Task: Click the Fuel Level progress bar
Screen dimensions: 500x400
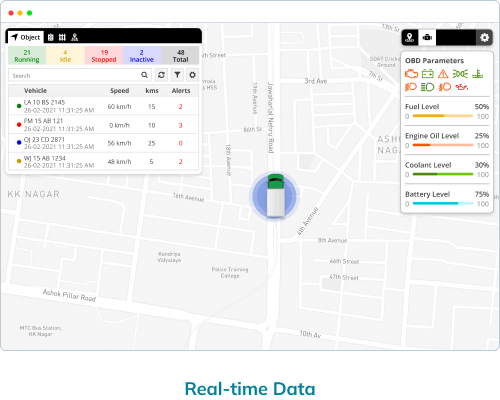Action: (x=443, y=116)
